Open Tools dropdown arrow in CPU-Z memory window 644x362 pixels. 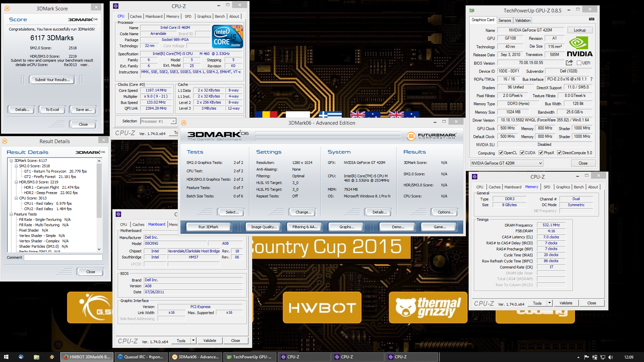click(x=549, y=303)
